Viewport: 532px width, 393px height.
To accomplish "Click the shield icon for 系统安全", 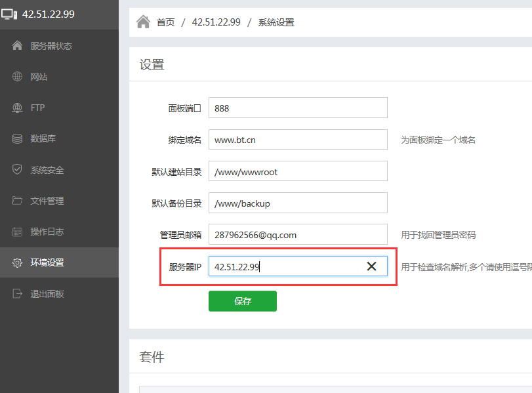I will click(17, 170).
